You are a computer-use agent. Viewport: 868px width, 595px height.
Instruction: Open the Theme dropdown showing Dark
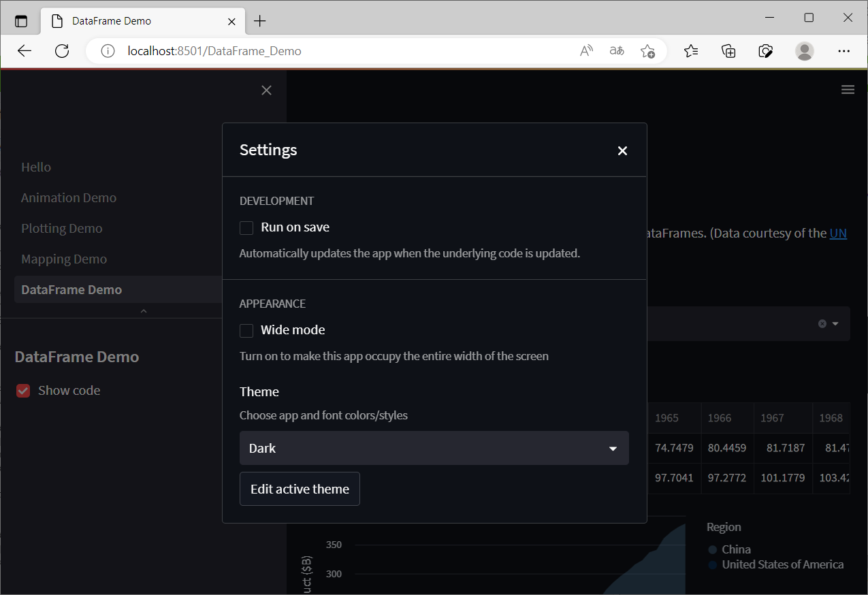tap(434, 448)
